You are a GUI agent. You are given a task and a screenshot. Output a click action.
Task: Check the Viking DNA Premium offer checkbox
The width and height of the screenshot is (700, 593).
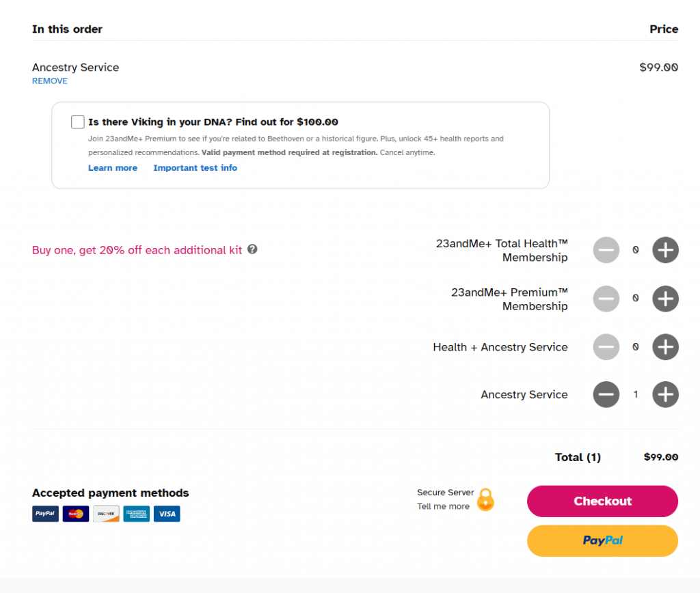tap(78, 122)
